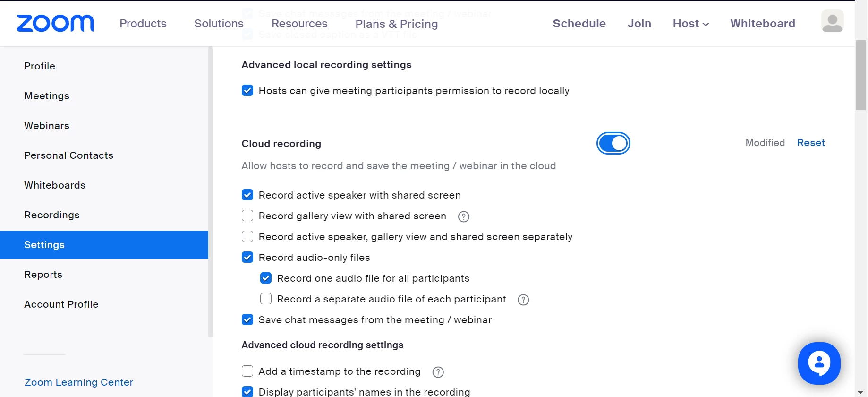The height and width of the screenshot is (397, 868).
Task: Uncheck hosts can give permission to record locally
Action: tap(247, 90)
